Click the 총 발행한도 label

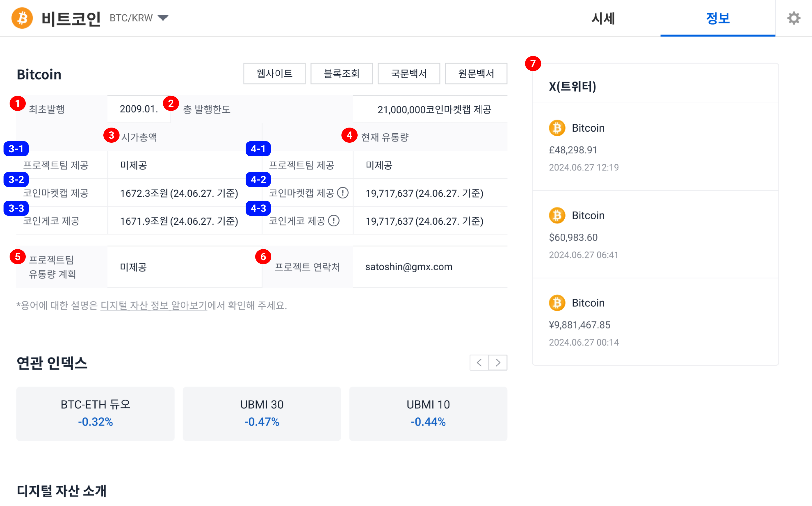207,109
